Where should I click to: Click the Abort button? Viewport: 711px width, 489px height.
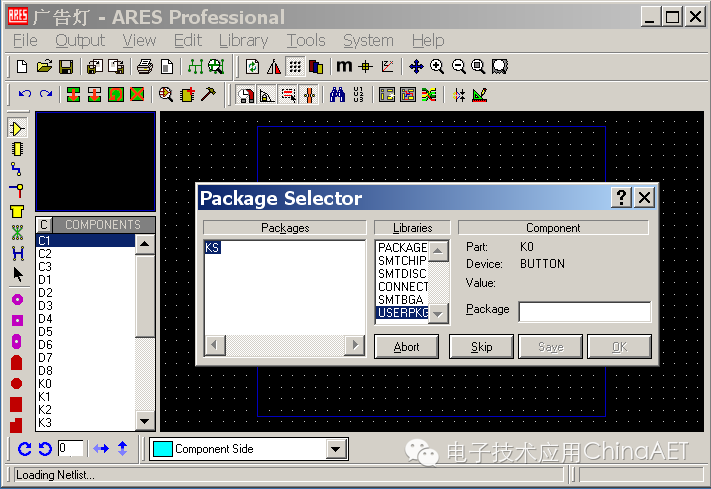click(406, 347)
